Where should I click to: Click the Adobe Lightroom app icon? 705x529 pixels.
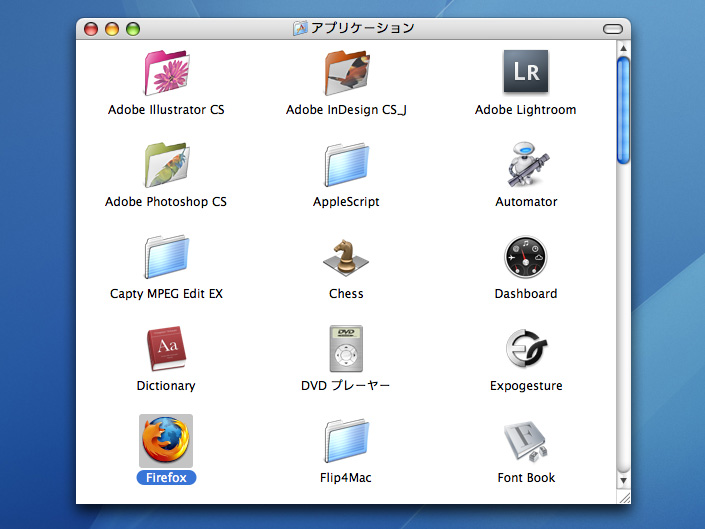click(x=526, y=73)
